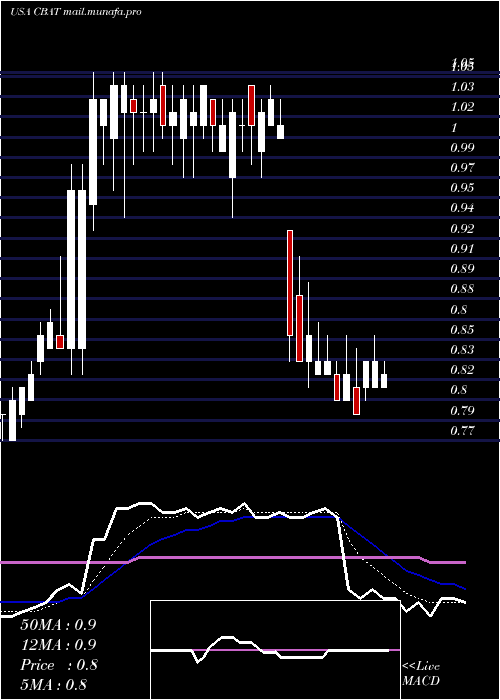This screenshot has width=500, height=700.
Task: Click the 5MA : 0.8 readout
Action: click(53, 685)
